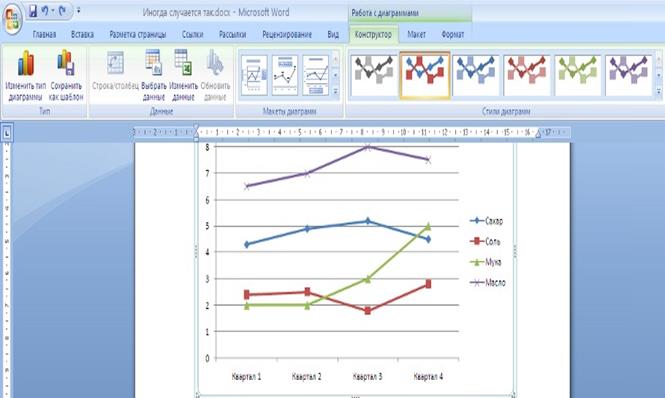Switch to Разметка страницы tab
This screenshot has height=398, width=665.
(x=138, y=34)
